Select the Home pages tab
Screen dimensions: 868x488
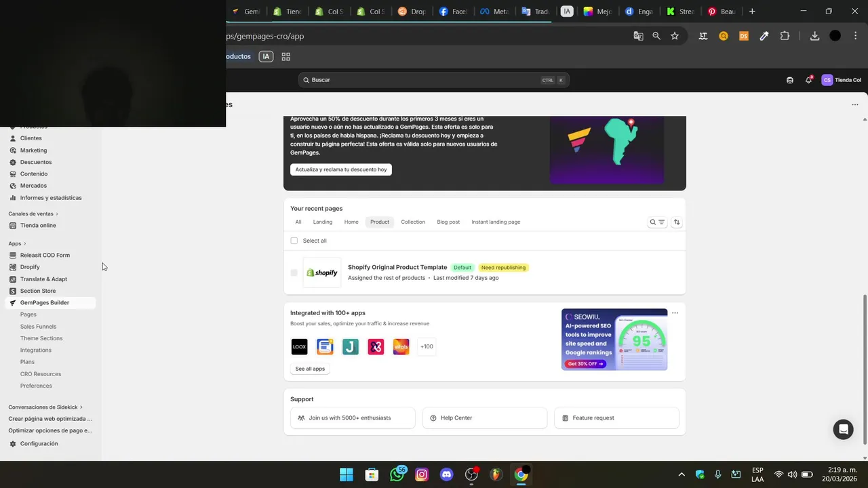click(x=351, y=222)
